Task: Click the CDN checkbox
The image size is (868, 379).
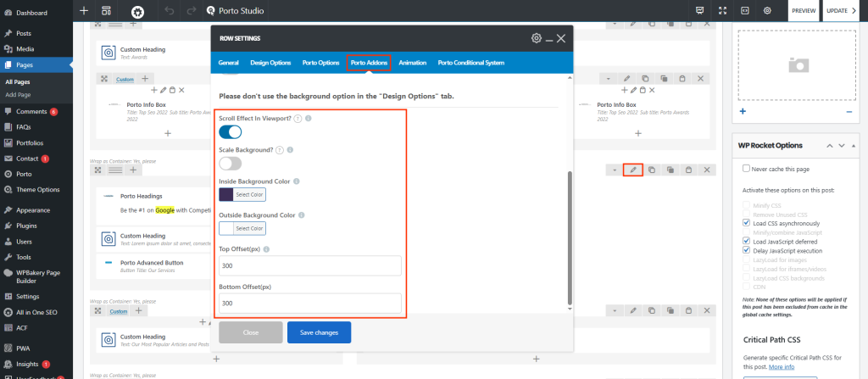Action: [x=746, y=287]
